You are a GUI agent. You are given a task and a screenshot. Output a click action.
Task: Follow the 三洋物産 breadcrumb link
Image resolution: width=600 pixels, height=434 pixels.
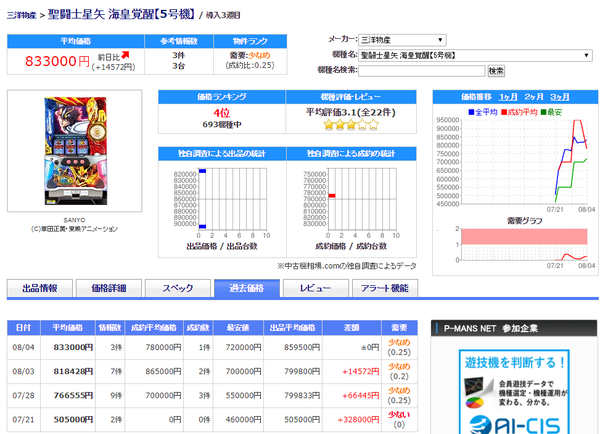(x=21, y=15)
